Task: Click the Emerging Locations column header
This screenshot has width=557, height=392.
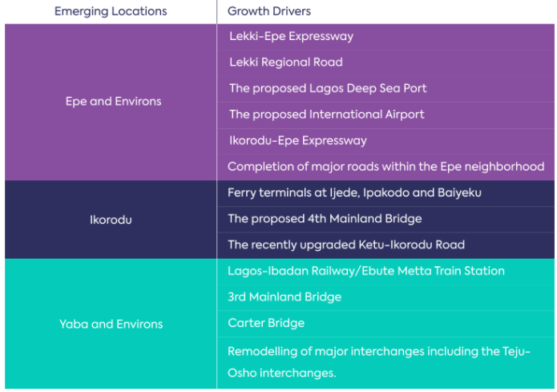Action: tap(111, 11)
